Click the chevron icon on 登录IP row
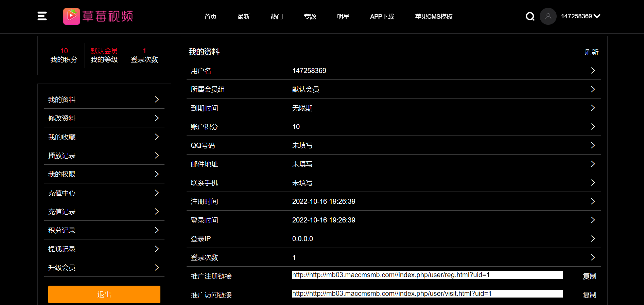 [x=593, y=239]
